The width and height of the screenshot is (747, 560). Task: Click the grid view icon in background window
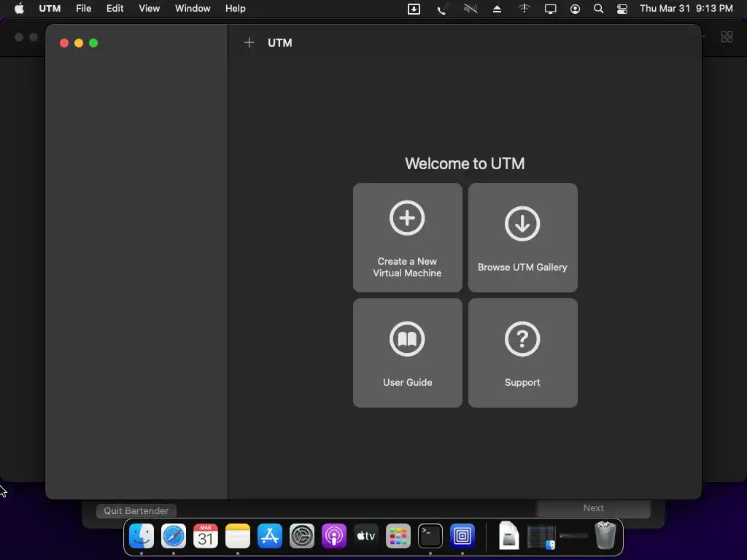pos(727,36)
